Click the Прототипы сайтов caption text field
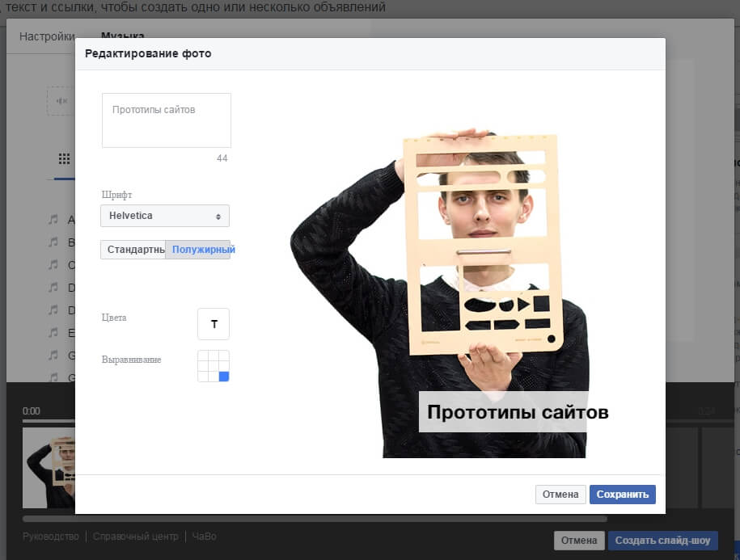The image size is (740, 560). [x=166, y=120]
